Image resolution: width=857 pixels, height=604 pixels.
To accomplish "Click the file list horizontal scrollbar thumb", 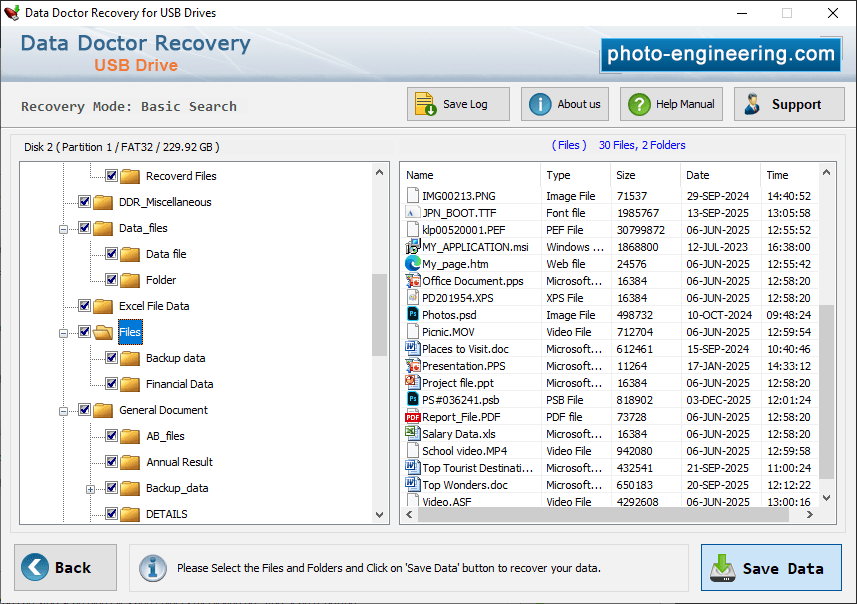I will (x=603, y=514).
